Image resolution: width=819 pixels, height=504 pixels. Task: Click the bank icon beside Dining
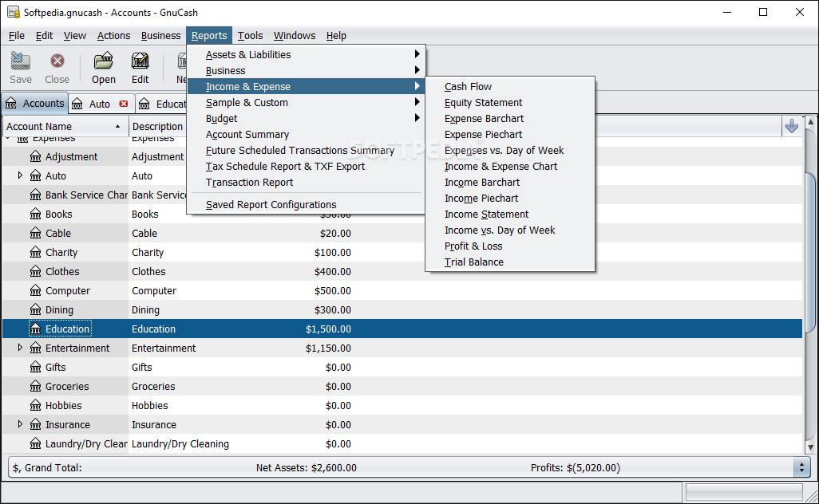tap(35, 310)
